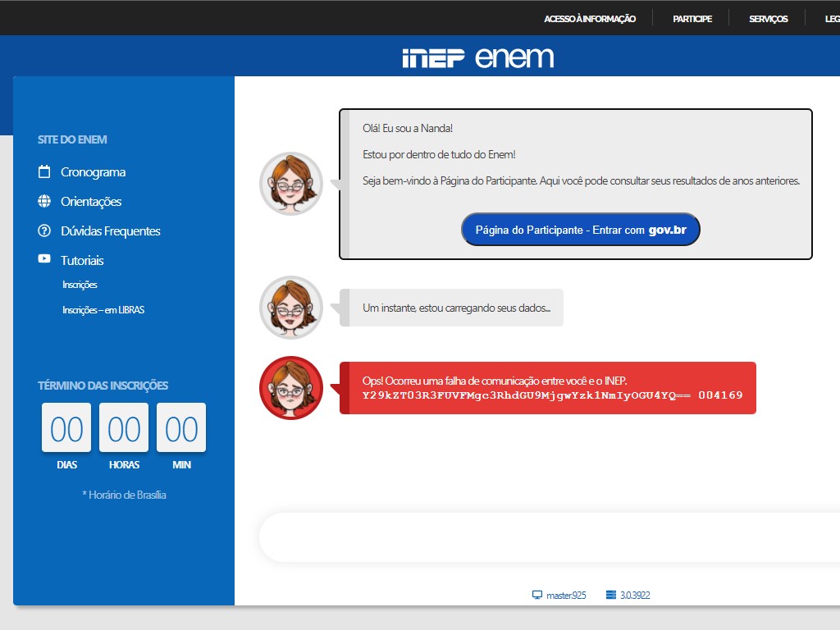
Task: Click the SITE DO ENEM heading
Action: 72,139
